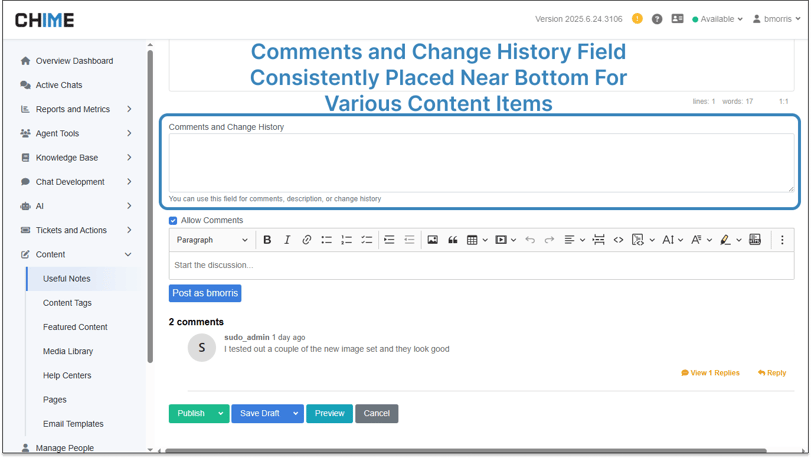811x458 pixels.
Task: Insert a table in the editor
Action: coord(472,240)
